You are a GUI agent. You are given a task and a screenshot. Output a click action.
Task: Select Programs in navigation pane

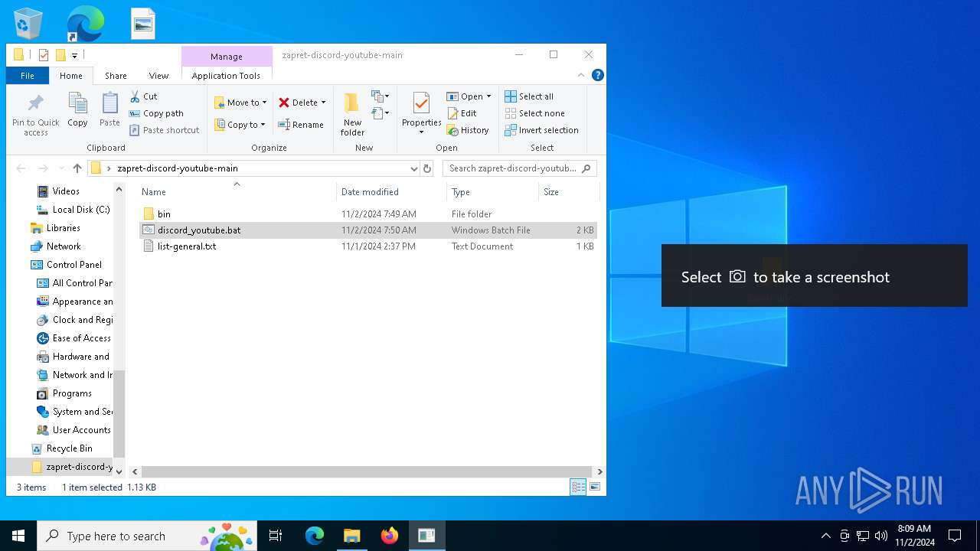72,393
